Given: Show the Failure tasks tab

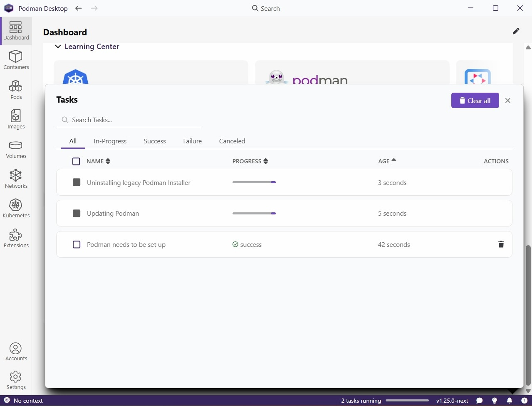Looking at the screenshot, I should (192, 141).
